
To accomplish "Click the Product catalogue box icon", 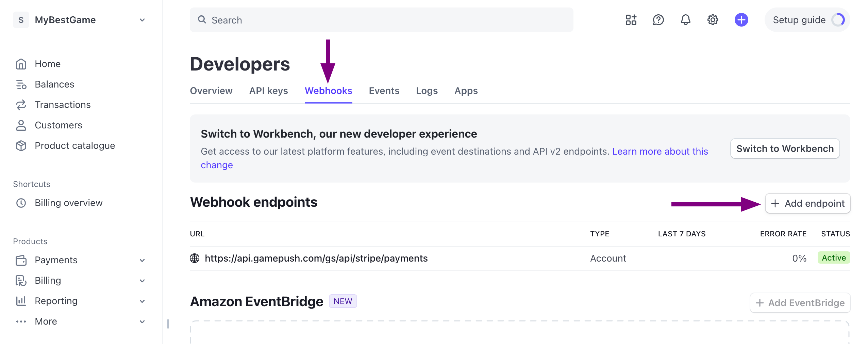I will (x=21, y=146).
